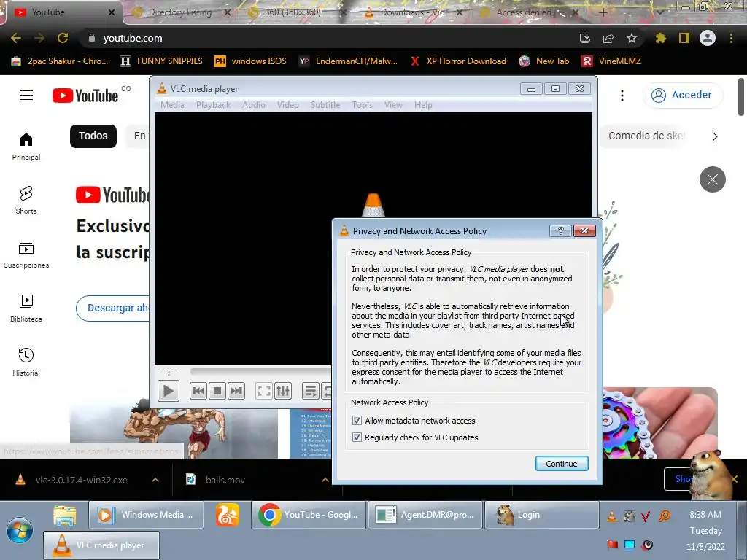This screenshot has width=747, height=560.
Task: Dismiss the YouTube promo banner X
Action: (x=712, y=179)
